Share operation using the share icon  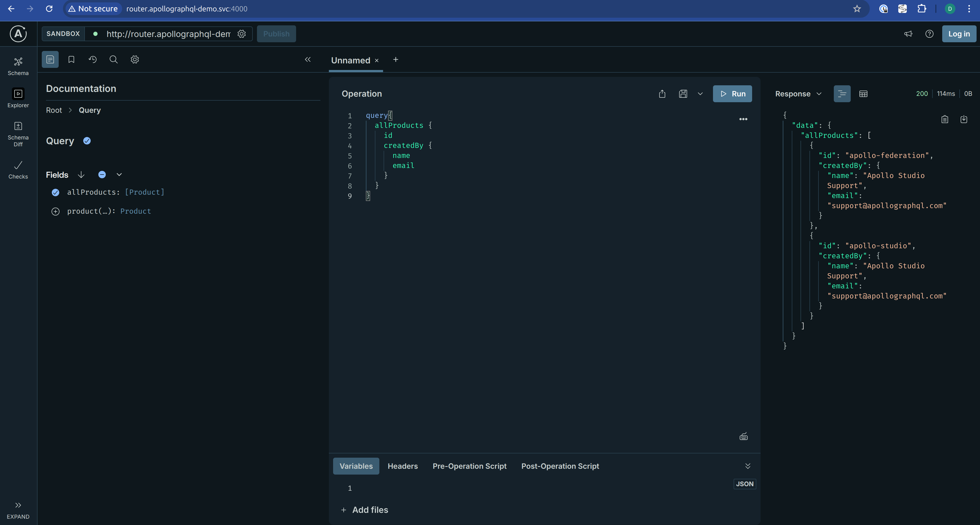662,94
